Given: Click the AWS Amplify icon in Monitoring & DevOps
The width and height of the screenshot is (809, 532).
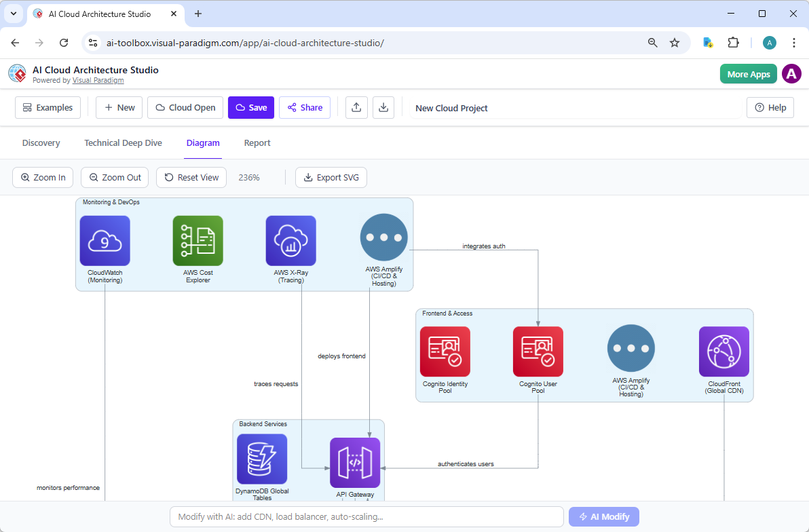Looking at the screenshot, I should [383, 237].
